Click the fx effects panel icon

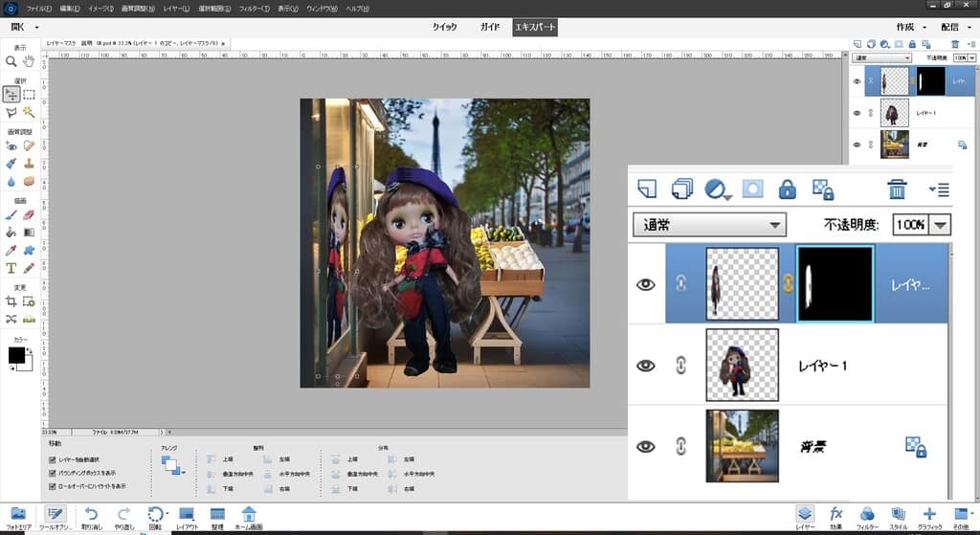(835, 514)
